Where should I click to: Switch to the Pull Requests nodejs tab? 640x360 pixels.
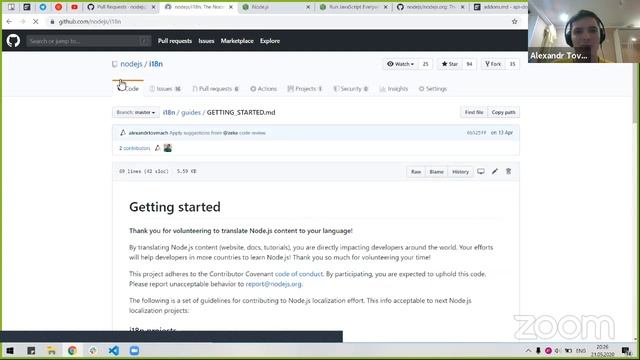tap(121, 7)
